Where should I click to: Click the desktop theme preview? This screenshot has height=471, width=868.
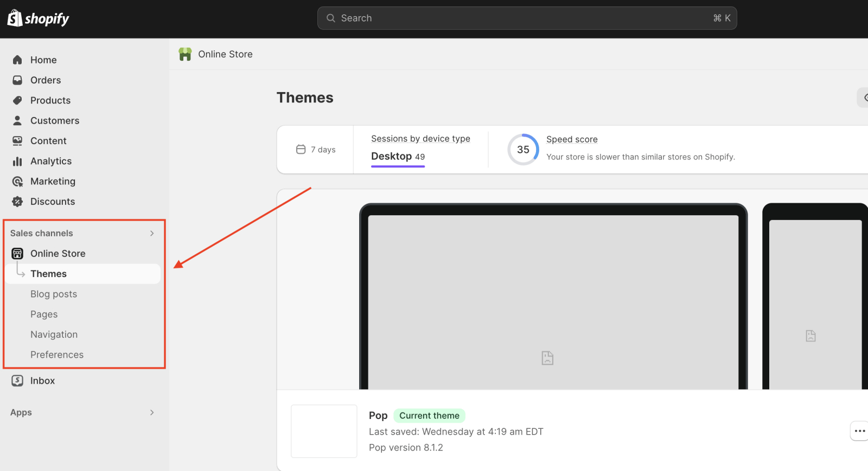[553, 296]
